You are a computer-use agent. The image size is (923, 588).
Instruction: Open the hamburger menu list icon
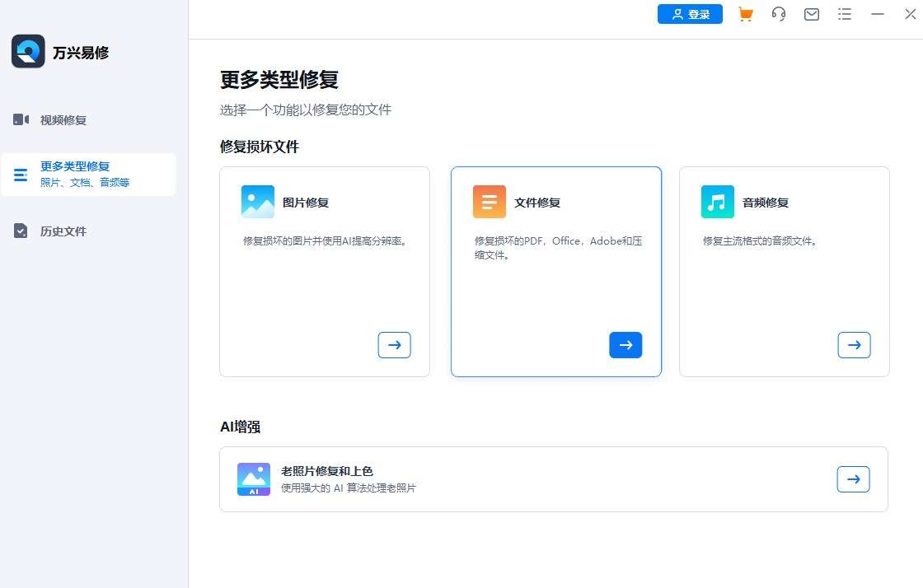click(x=845, y=14)
